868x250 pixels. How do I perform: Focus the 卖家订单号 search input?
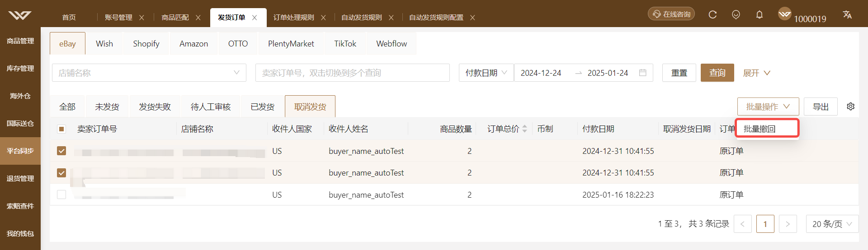point(353,73)
